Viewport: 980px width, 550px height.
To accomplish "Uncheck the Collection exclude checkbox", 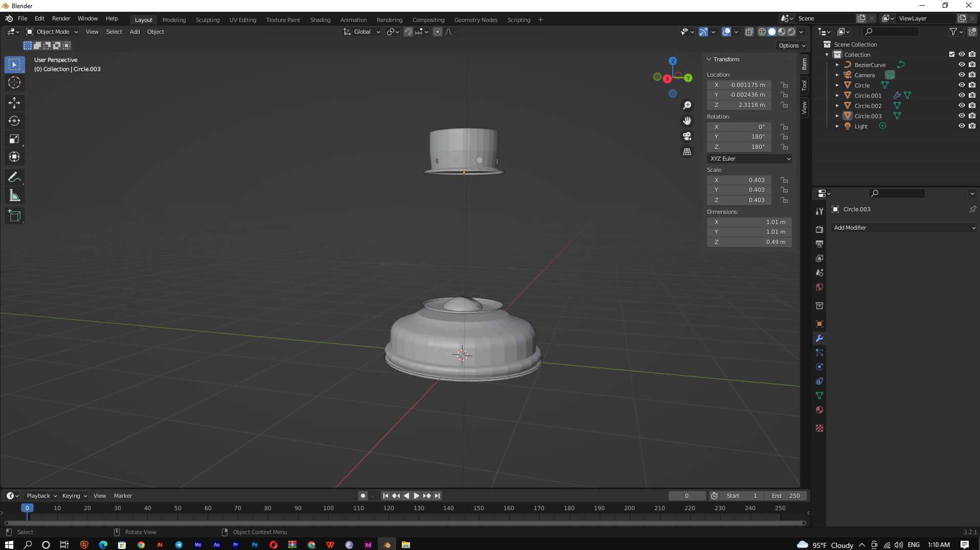I will tap(952, 54).
